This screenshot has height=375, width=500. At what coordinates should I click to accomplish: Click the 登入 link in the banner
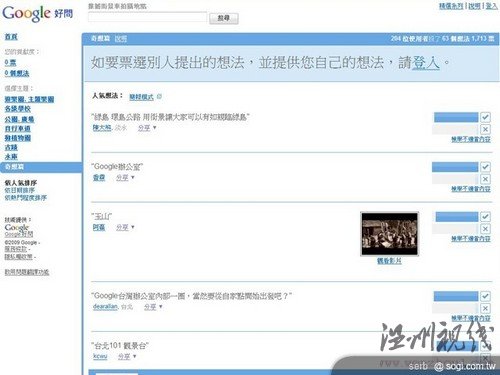pos(426,63)
